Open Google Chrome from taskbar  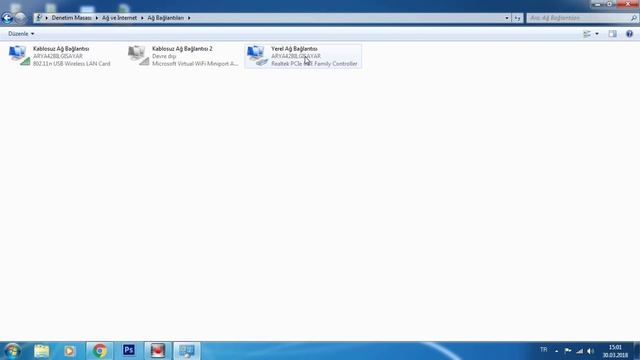[x=99, y=351]
